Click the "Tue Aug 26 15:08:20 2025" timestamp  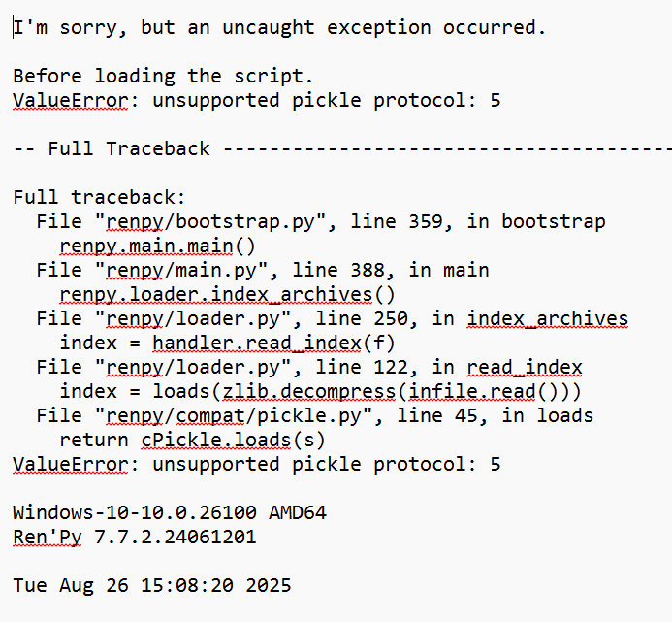click(151, 585)
